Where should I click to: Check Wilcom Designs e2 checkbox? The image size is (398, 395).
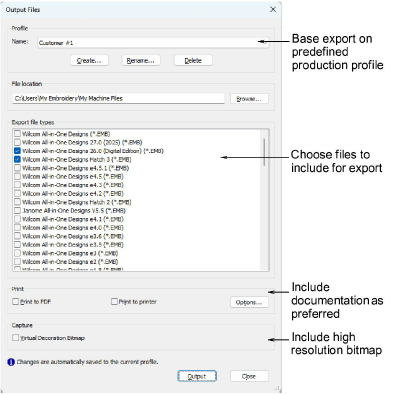coord(17,262)
